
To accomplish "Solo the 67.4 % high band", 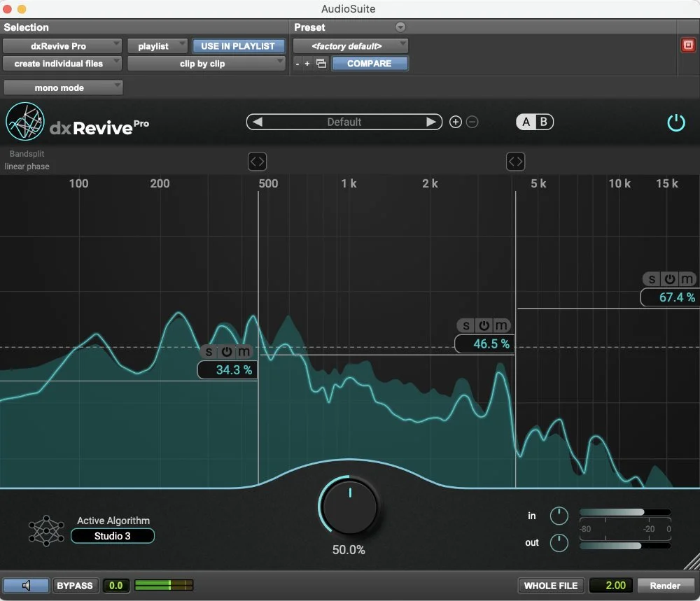I will point(652,279).
